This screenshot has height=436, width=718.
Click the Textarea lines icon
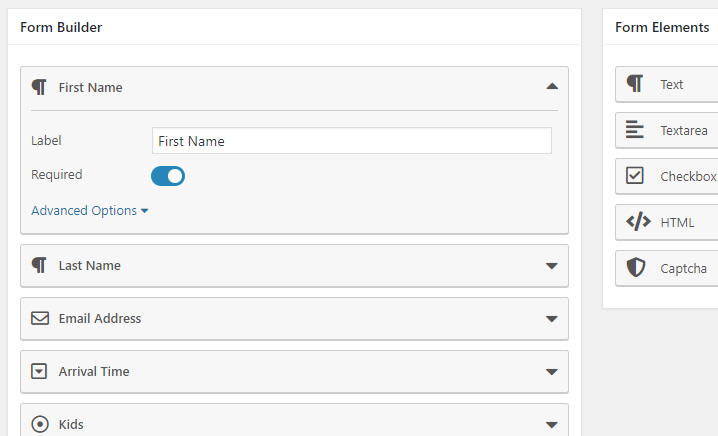(635, 130)
